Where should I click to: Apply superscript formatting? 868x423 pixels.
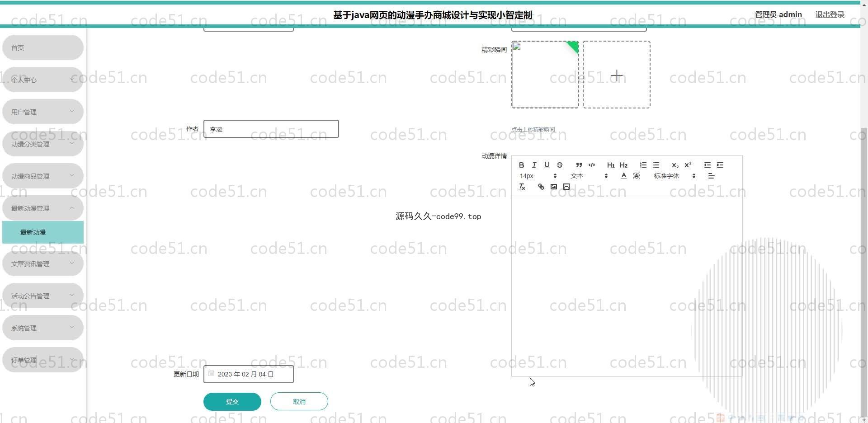point(688,165)
